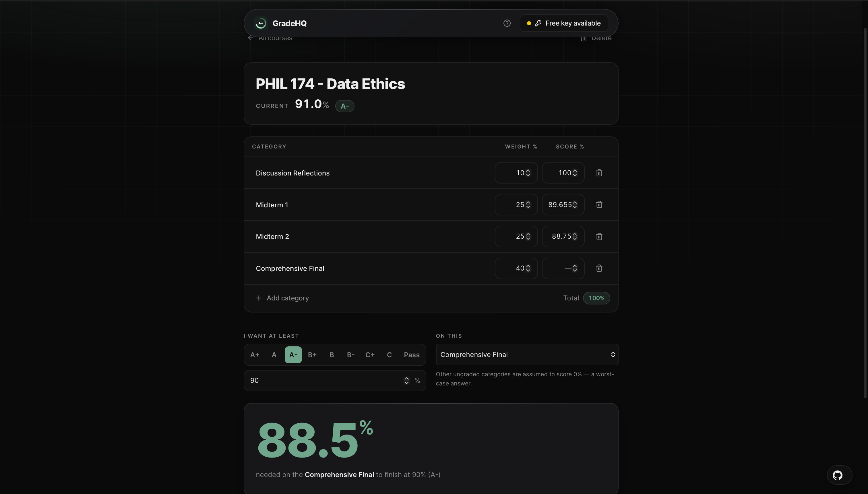Click the GradeHQ brand name
The width and height of the screenshot is (868, 494).
[x=290, y=24]
